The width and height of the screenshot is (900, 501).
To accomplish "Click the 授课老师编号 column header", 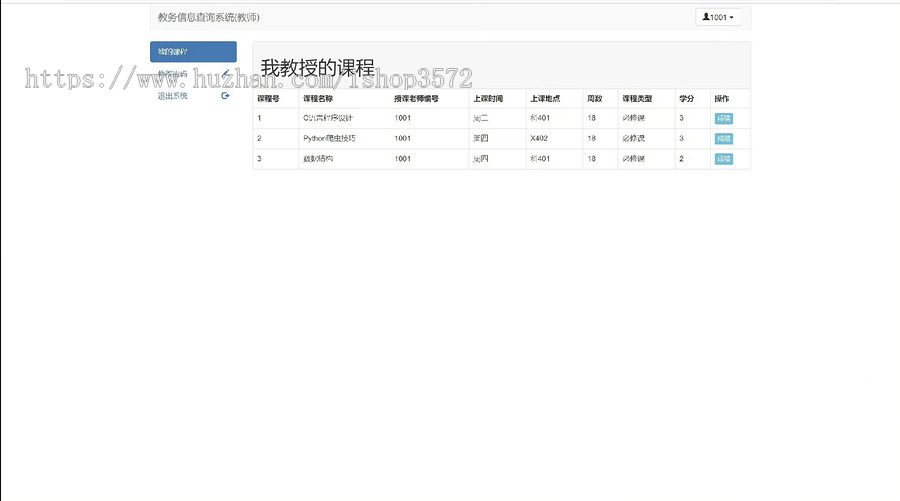I will [416, 99].
